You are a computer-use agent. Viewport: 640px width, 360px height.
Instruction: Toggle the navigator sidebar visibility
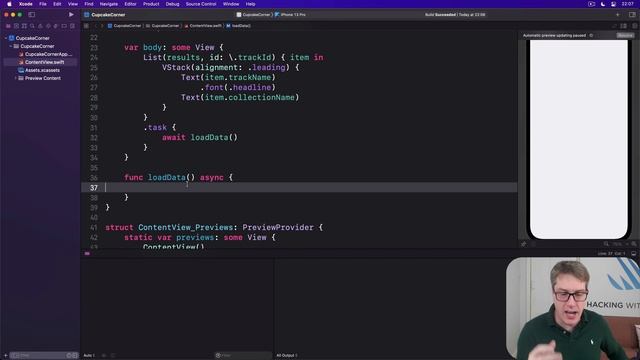[31, 15]
